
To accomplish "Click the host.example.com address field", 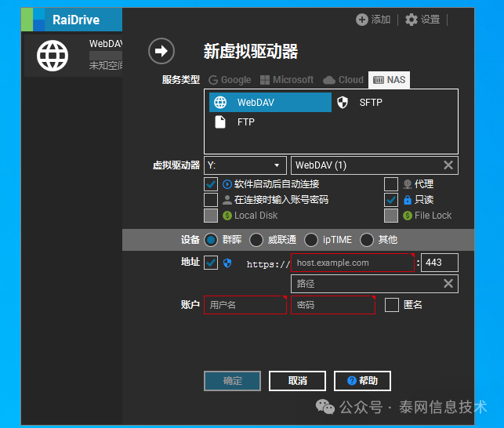I will click(x=353, y=263).
